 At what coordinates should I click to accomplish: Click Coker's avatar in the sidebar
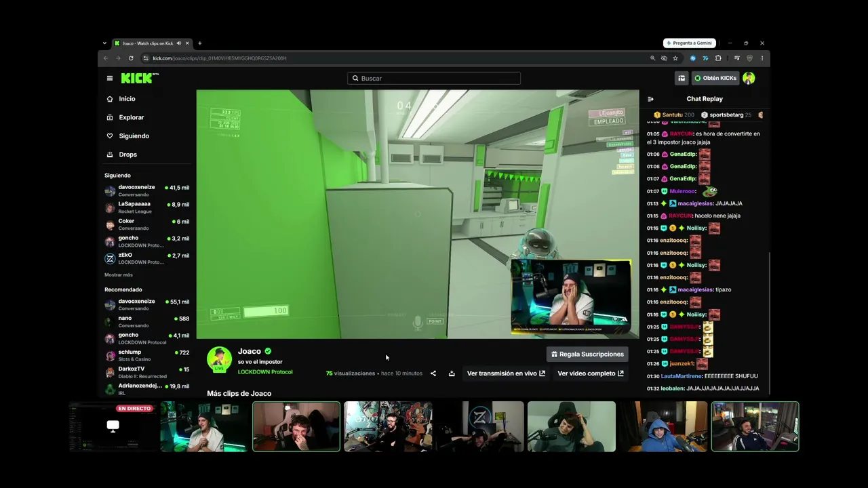[110, 225]
